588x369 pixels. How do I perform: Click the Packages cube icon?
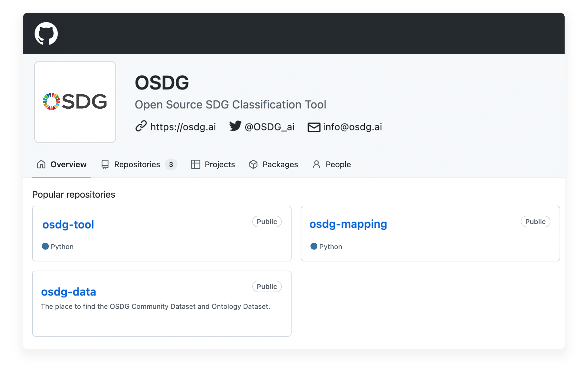pos(253,164)
